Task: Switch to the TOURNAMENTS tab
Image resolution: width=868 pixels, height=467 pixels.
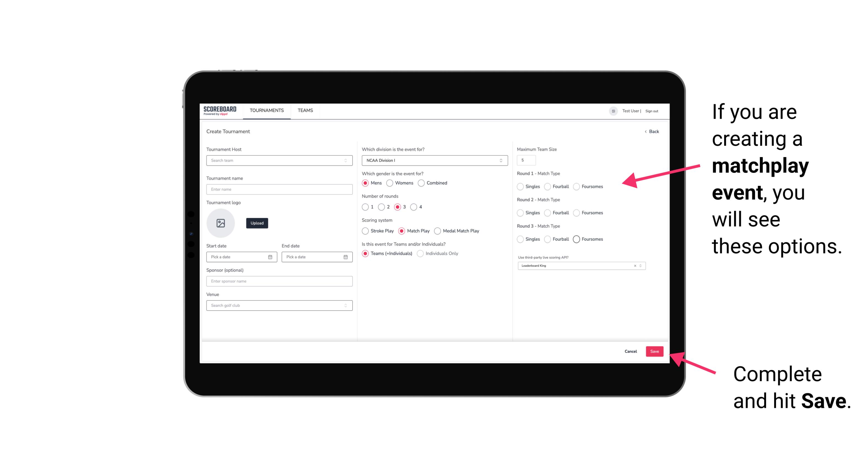Action: coord(267,110)
